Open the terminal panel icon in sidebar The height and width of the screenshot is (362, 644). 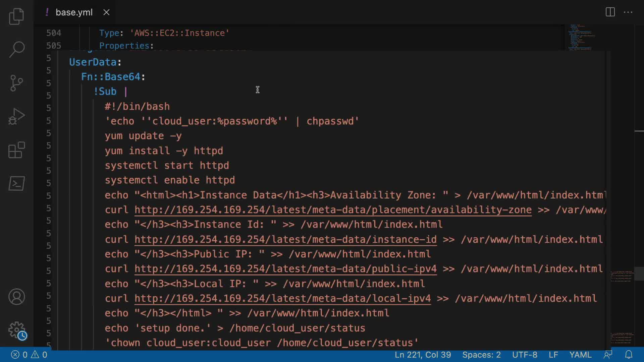tap(16, 183)
